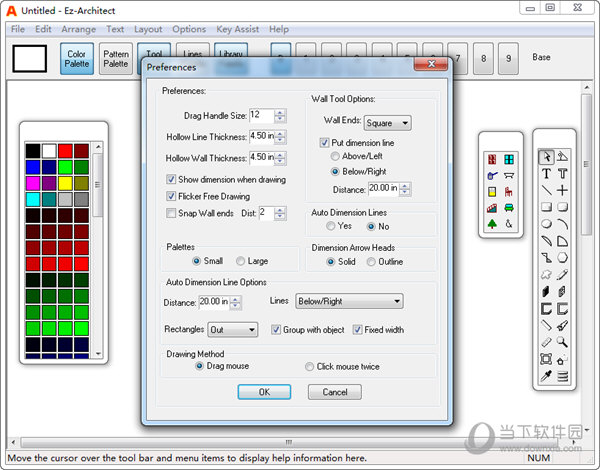
Task: Select the crosshair plus tool
Action: point(562,190)
